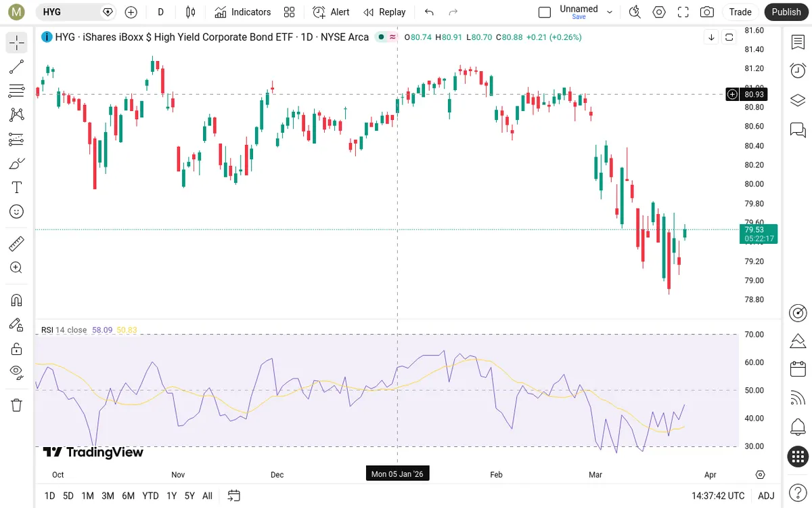Toggle stay in drawing mode
812x508 pixels.
[17, 324]
